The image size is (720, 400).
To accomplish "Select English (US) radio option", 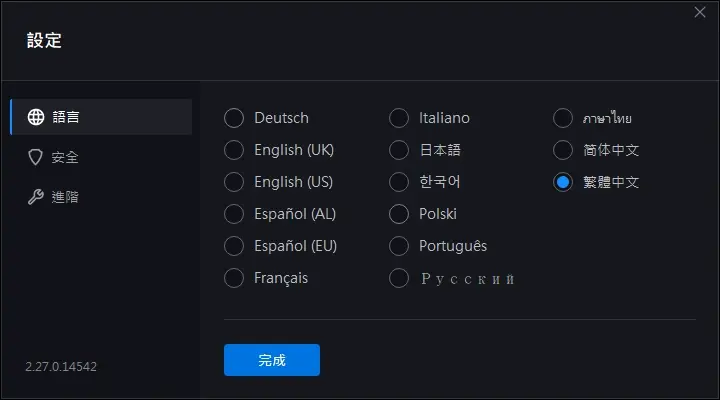I will coord(234,182).
